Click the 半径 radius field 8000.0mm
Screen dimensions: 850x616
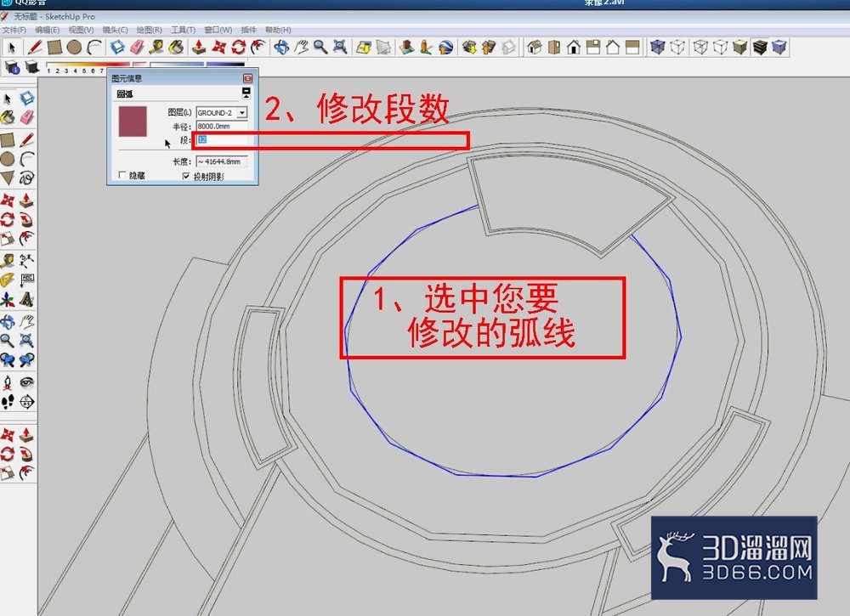[222, 127]
